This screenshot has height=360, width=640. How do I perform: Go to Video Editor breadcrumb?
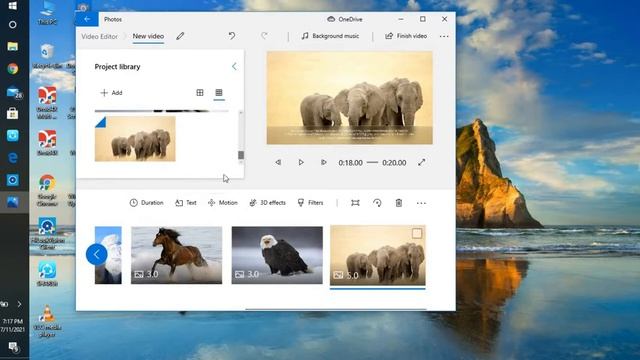pyautogui.click(x=99, y=36)
